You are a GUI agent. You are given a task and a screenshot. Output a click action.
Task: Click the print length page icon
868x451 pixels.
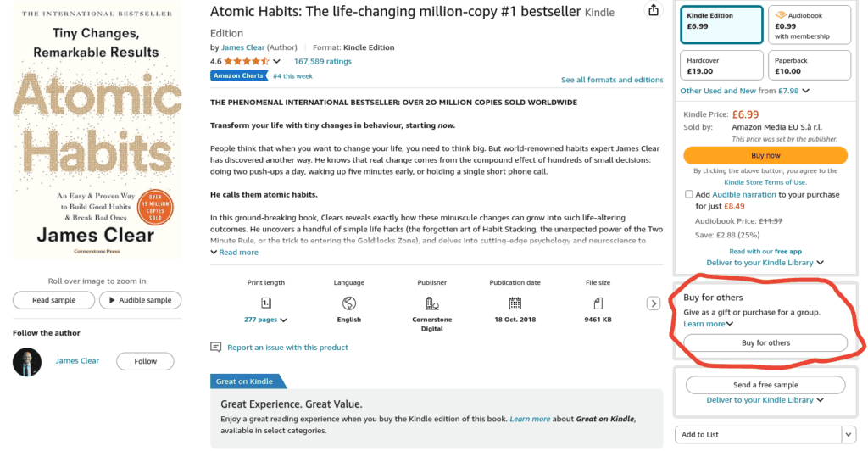(265, 303)
